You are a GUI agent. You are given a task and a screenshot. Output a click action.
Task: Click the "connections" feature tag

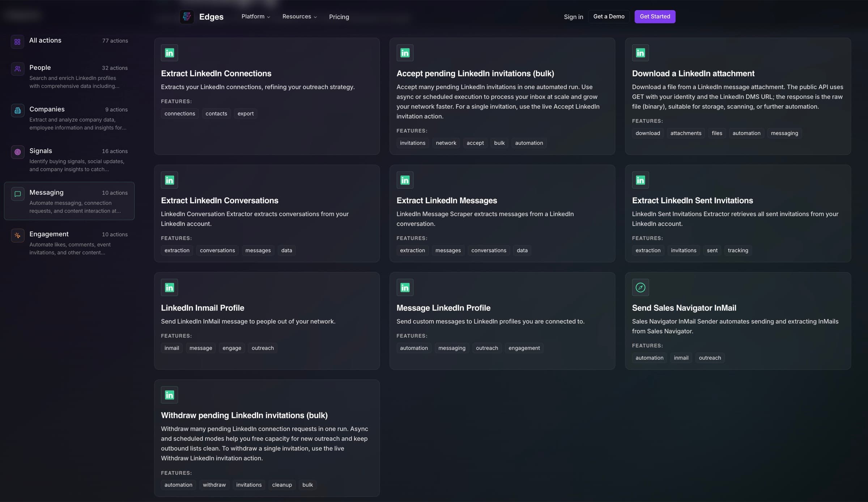180,114
